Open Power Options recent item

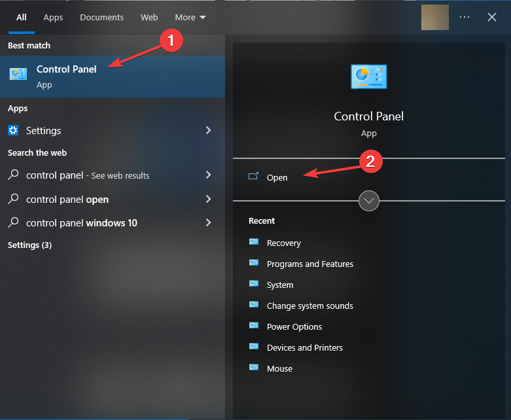coord(294,326)
